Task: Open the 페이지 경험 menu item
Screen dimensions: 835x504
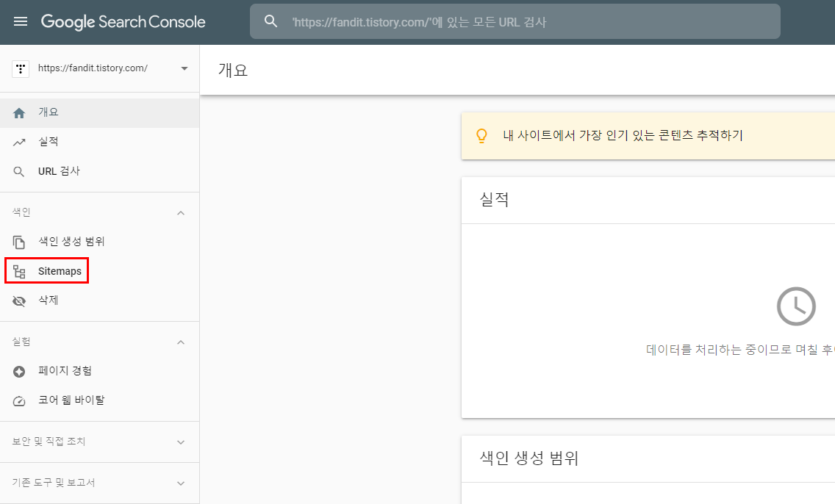Action: [x=99, y=371]
